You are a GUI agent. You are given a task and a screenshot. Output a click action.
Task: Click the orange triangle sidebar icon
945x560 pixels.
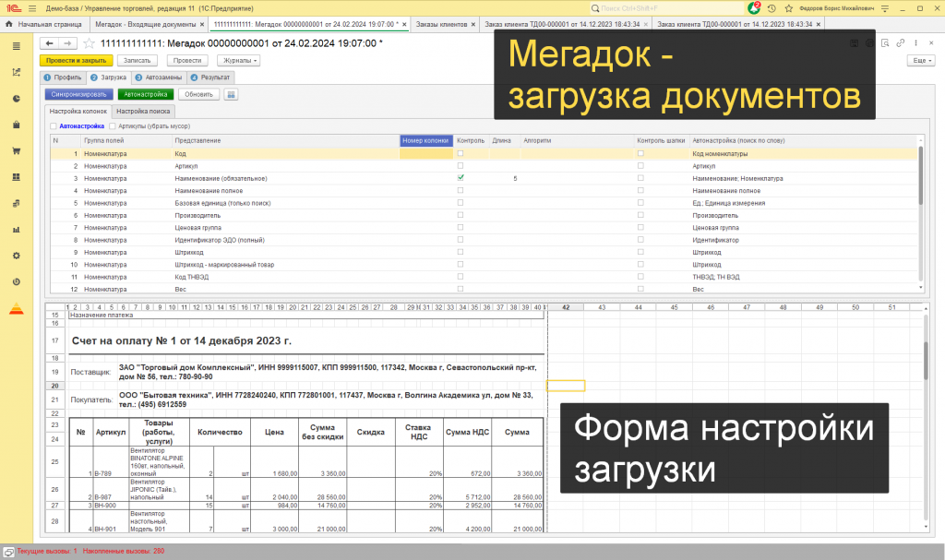point(17,309)
